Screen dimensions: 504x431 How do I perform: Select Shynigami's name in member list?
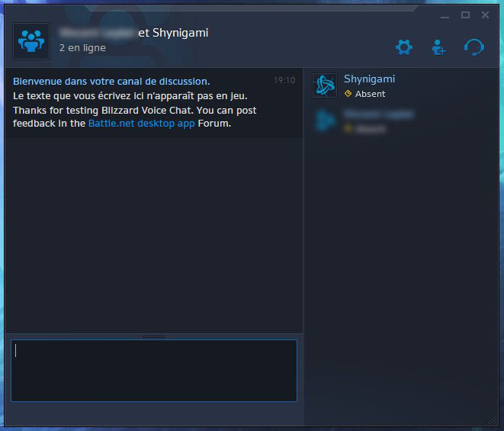pyautogui.click(x=369, y=79)
